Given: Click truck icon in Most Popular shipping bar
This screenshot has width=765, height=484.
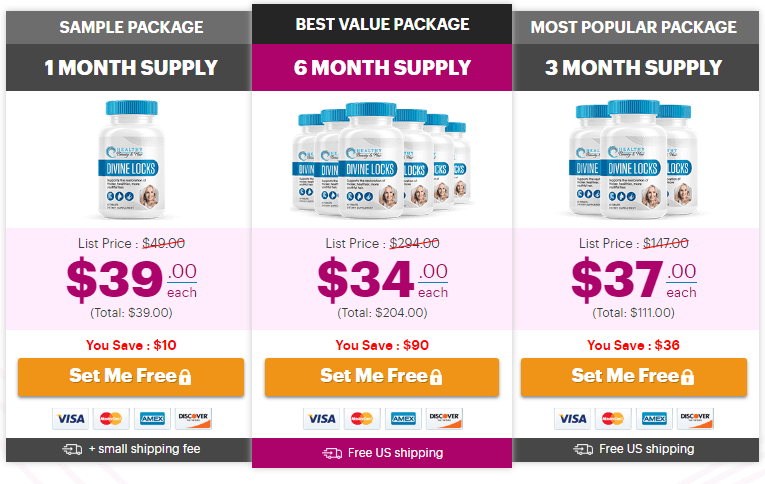Looking at the screenshot, I should (583, 449).
